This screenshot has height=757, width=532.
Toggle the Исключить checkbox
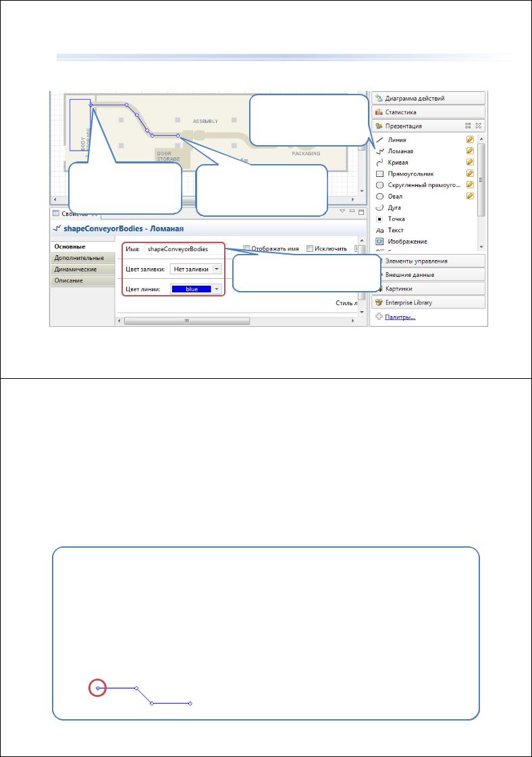[x=310, y=249]
